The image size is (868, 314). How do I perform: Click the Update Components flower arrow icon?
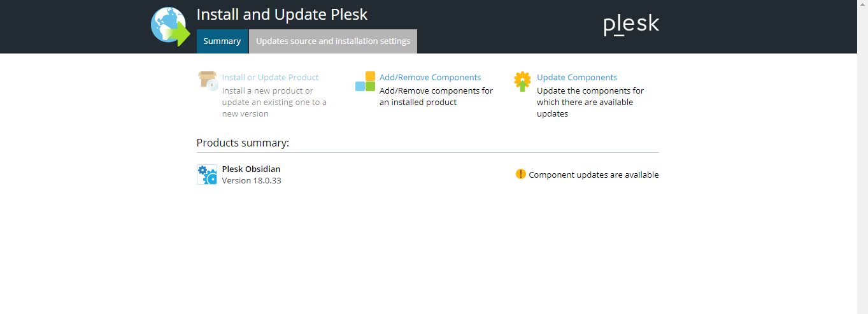522,82
